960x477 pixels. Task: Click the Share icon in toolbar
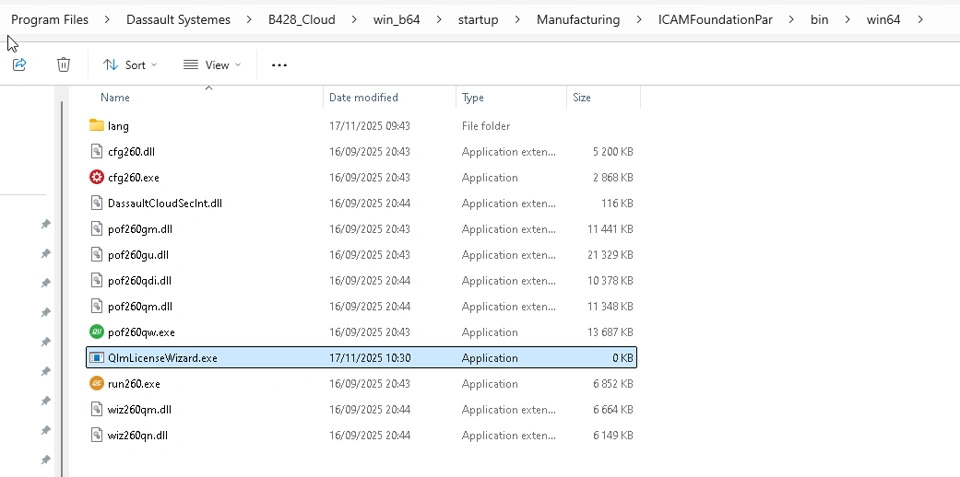19,65
